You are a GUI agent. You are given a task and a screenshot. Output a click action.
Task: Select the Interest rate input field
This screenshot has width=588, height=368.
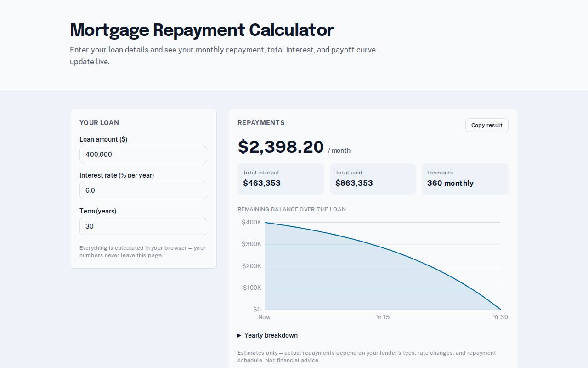pyautogui.click(x=143, y=190)
